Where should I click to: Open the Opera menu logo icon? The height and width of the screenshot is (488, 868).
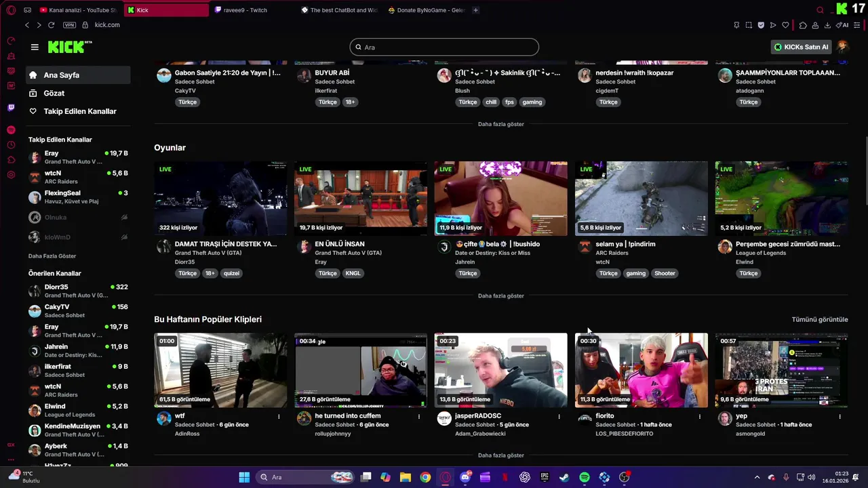pyautogui.click(x=10, y=10)
